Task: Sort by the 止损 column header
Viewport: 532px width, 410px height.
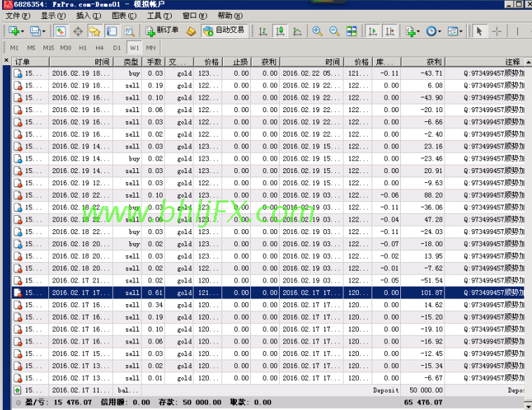Action: (236, 62)
